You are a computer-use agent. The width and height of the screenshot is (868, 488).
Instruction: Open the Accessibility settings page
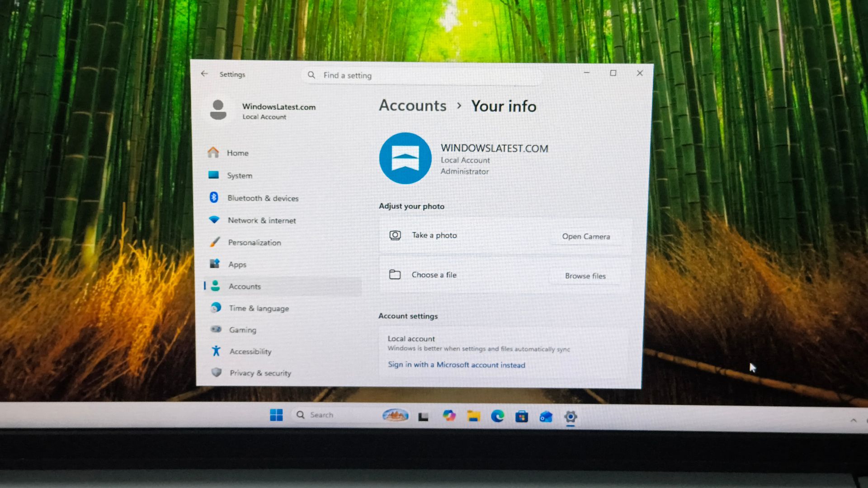283,351
